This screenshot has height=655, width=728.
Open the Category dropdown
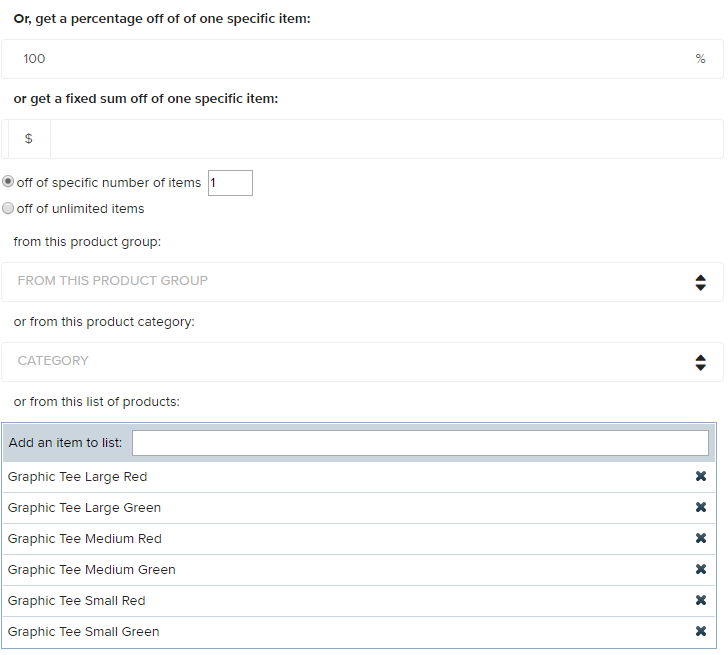(362, 362)
